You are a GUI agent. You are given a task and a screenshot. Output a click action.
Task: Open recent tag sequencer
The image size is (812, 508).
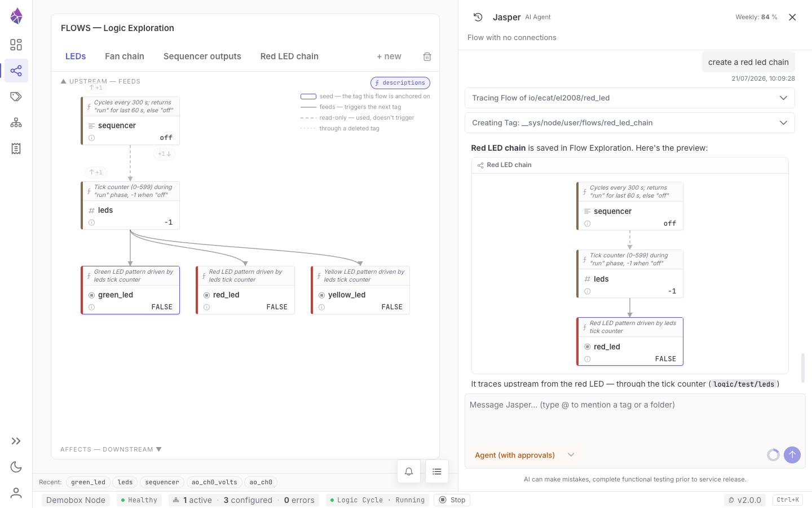click(162, 482)
